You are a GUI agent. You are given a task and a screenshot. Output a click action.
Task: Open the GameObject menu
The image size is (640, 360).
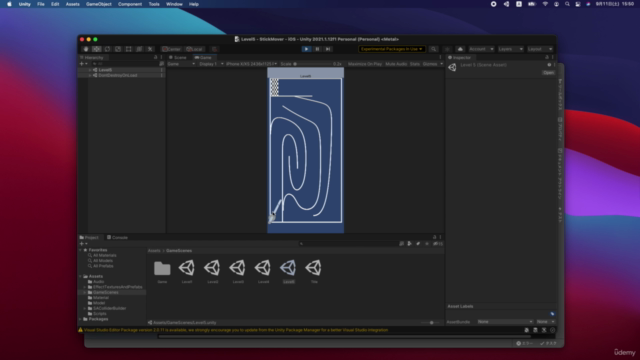98,4
